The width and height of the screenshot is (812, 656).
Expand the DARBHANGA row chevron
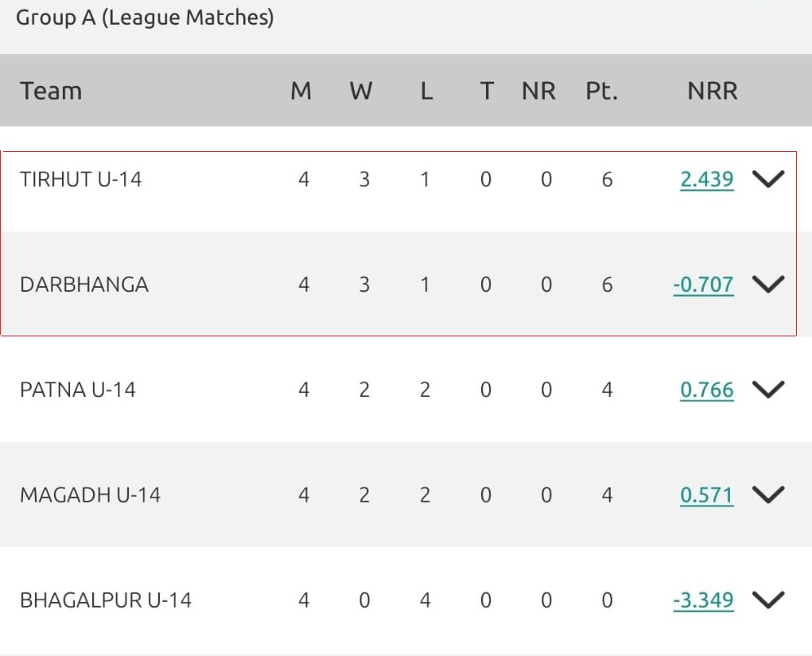767,284
